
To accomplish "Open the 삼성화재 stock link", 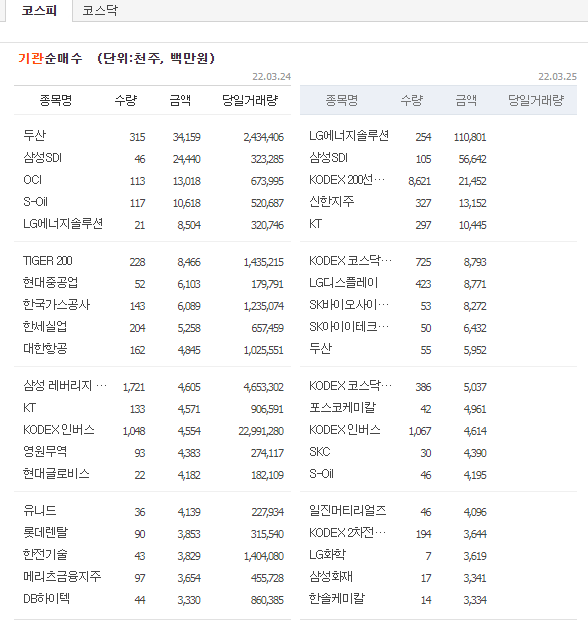I will pyautogui.click(x=331, y=577).
